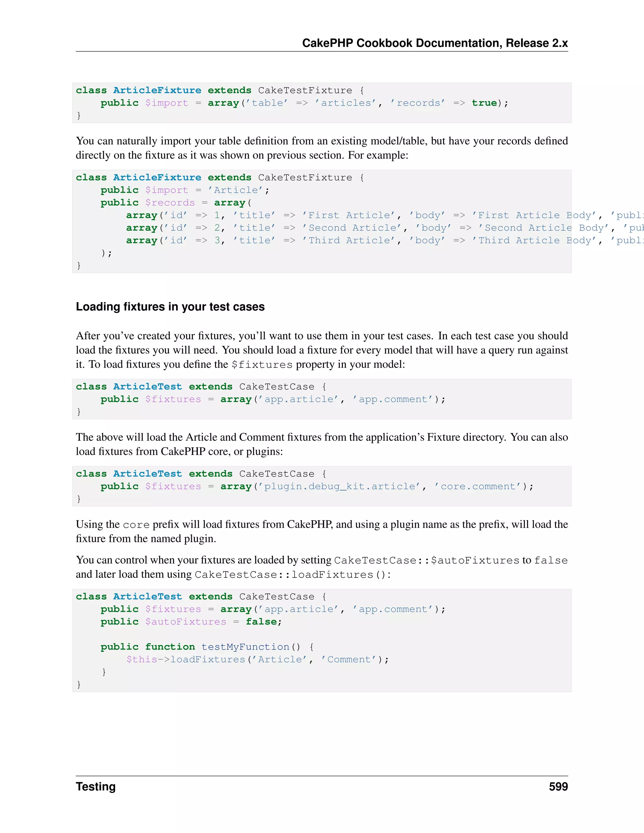Image resolution: width=644 pixels, height=833 pixels.
Task: Click 'Second Article' title string in code
Action: [352, 228]
